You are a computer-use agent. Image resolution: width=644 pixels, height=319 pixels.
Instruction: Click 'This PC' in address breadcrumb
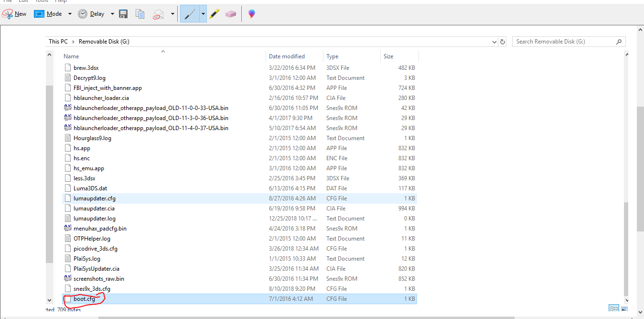pos(58,42)
